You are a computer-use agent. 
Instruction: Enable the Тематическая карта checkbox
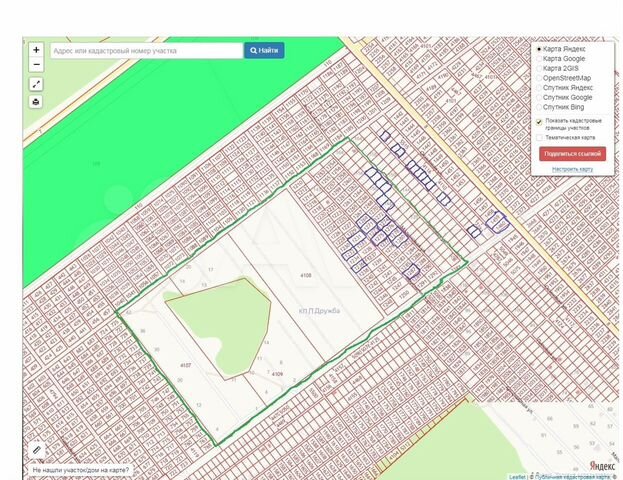point(540,137)
